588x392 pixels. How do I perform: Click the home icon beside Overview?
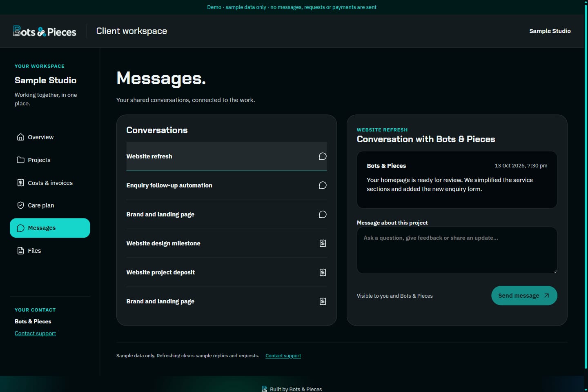20,137
